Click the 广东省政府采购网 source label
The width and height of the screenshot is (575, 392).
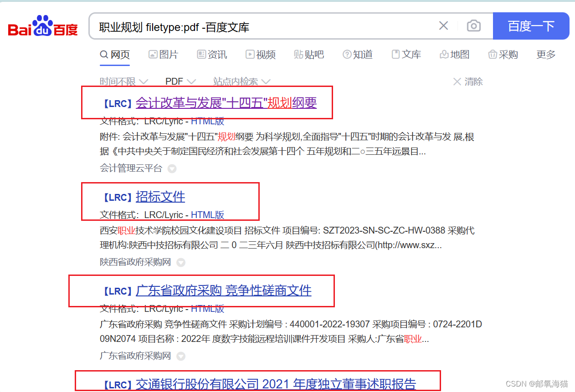135,356
